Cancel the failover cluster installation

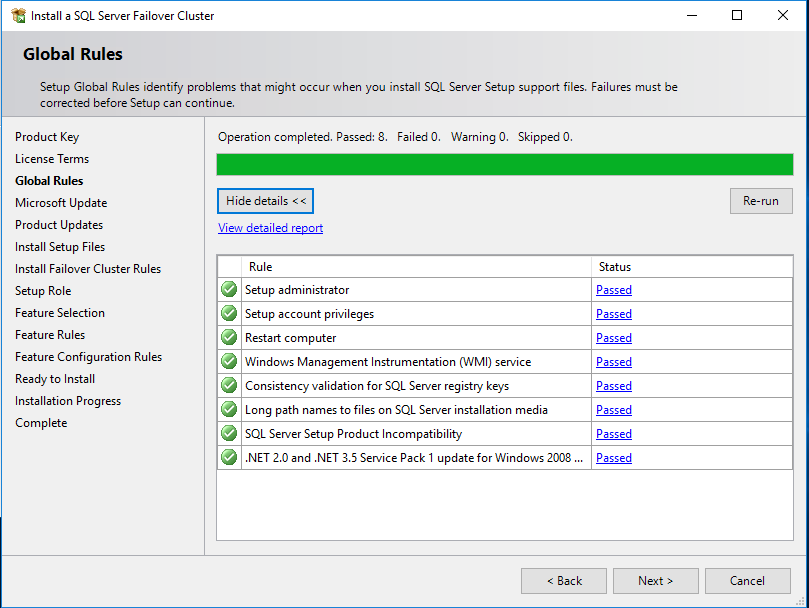[747, 581]
